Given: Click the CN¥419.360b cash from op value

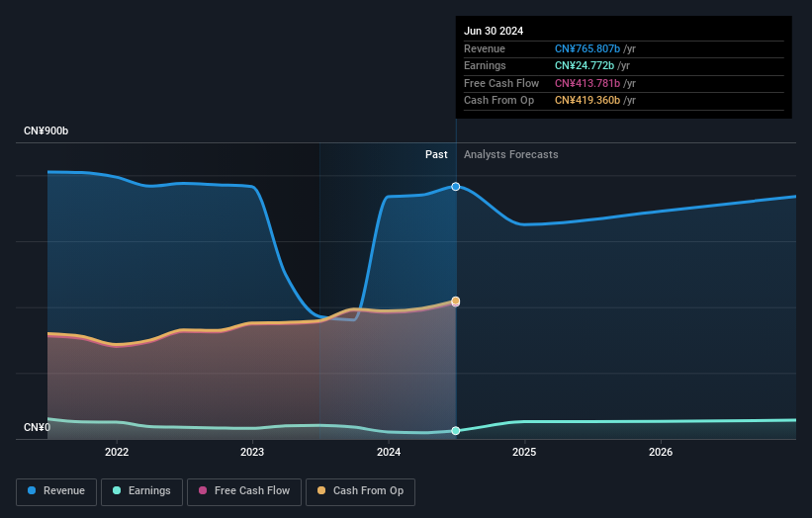Looking at the screenshot, I should pos(587,101).
